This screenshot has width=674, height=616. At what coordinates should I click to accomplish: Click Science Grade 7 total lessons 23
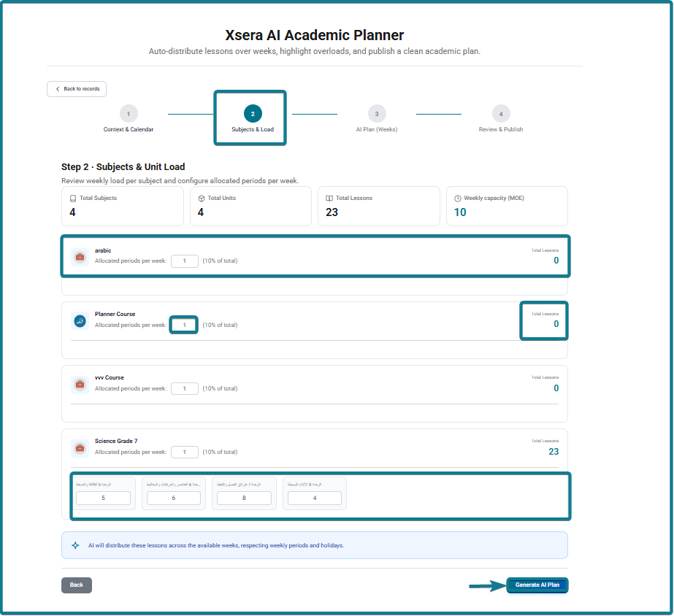(x=554, y=452)
